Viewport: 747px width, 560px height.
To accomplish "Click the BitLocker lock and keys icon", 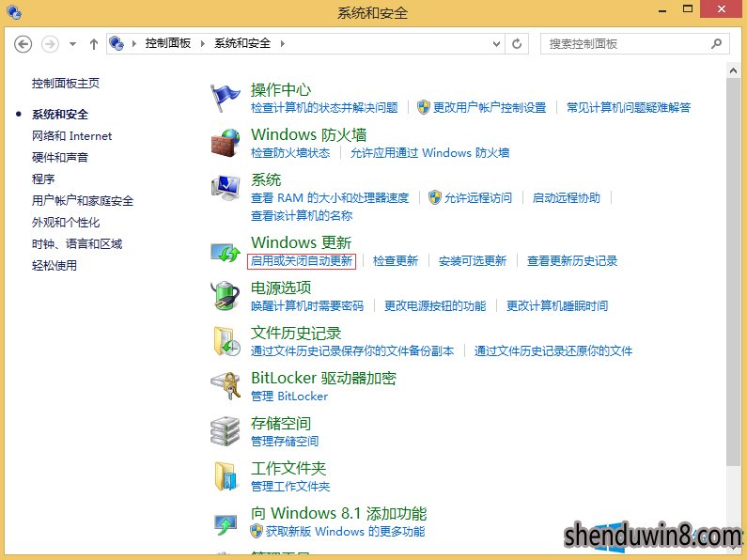I will coord(226,386).
